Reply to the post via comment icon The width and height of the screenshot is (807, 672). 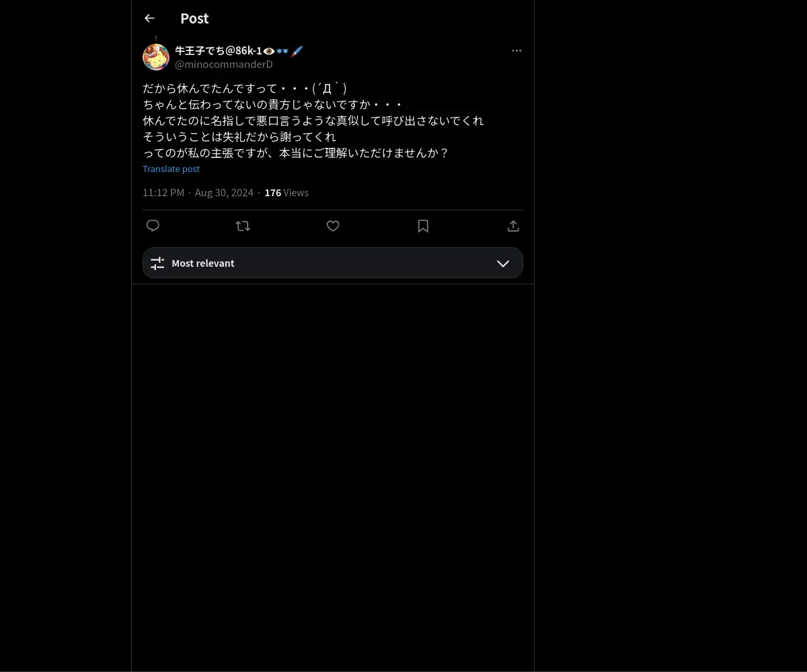153,226
